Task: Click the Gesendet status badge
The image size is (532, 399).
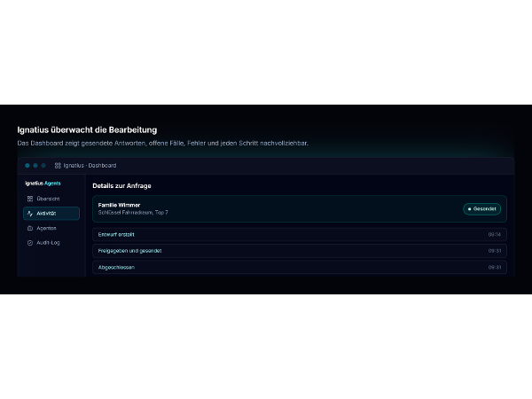Action: [482, 209]
